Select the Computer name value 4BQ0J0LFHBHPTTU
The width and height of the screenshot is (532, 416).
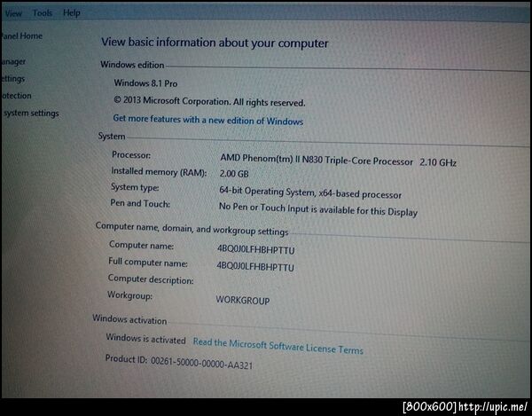pyautogui.click(x=256, y=250)
